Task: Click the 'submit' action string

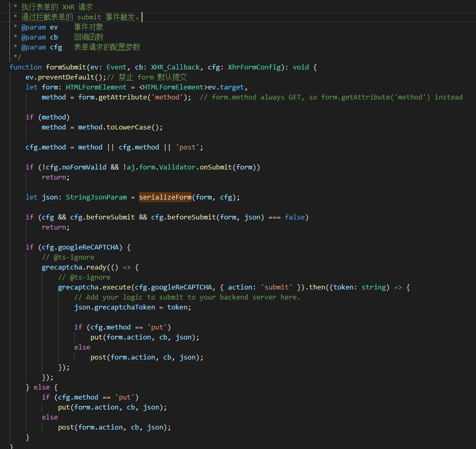Action: click(277, 287)
